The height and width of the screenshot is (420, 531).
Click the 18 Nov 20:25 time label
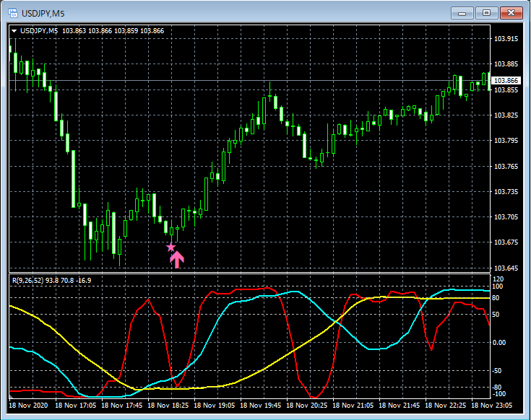click(308, 406)
